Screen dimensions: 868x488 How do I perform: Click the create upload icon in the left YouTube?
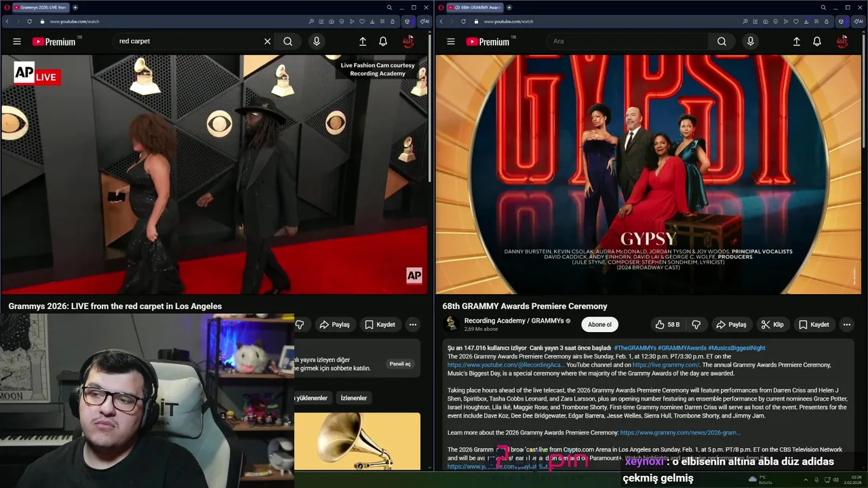click(363, 41)
